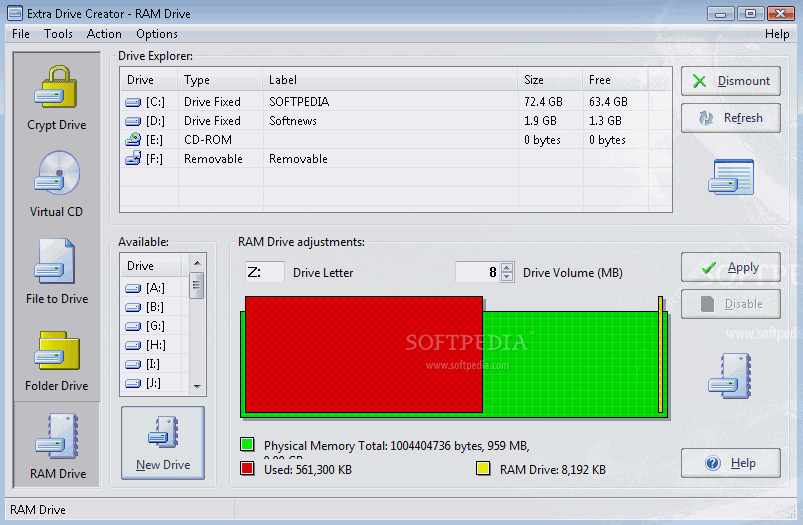Click the Drive header in Available list
Image resolution: width=803 pixels, height=525 pixels.
(151, 266)
